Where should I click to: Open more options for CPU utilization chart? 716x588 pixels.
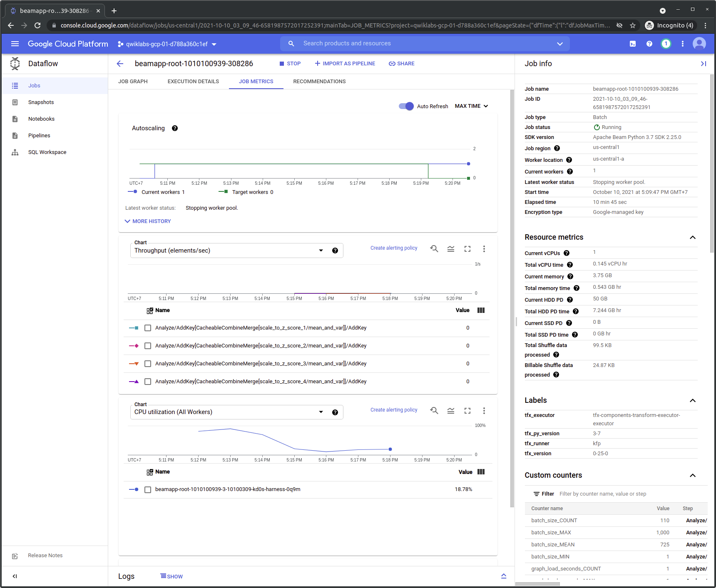pos(484,411)
